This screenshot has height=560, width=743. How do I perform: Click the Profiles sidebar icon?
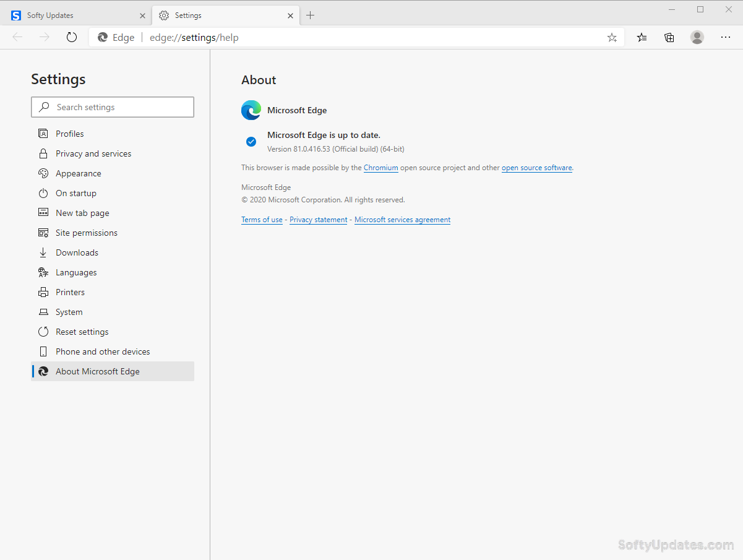43,134
